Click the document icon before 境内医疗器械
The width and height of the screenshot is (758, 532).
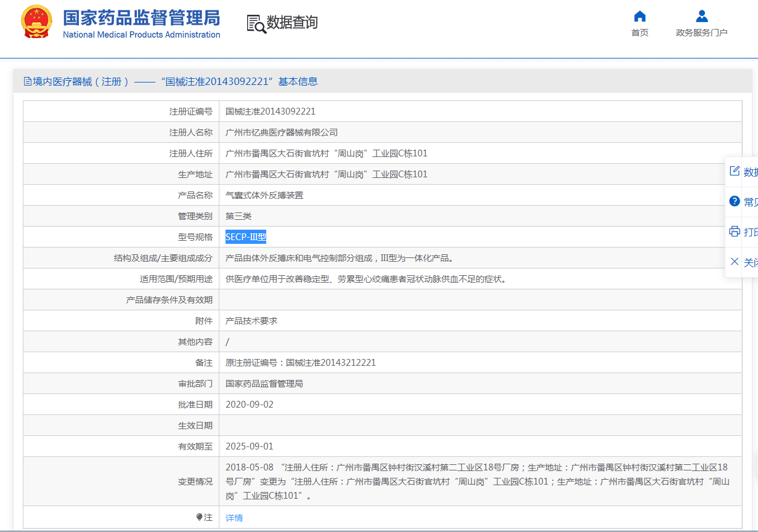click(27, 81)
